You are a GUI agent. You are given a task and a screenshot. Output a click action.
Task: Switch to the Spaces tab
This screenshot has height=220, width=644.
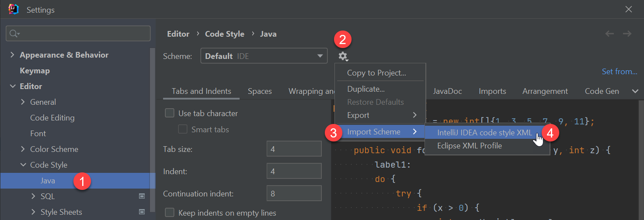[260, 91]
